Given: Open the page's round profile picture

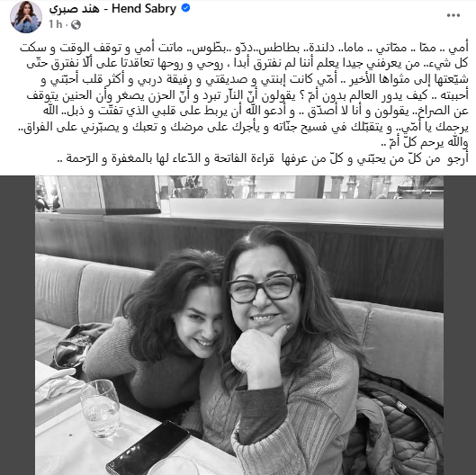Looking at the screenshot, I should point(26,17).
